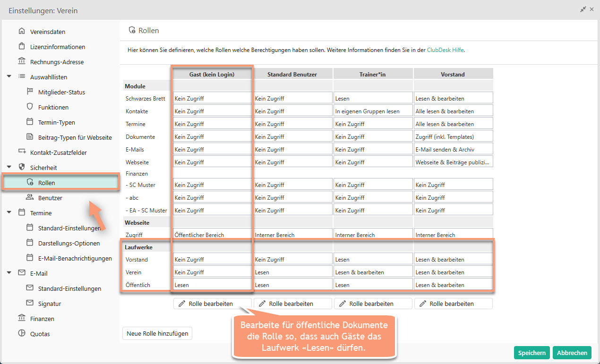Open Trainer*in Kontakte permission dropdown
This screenshot has width=600, height=364.
(373, 111)
